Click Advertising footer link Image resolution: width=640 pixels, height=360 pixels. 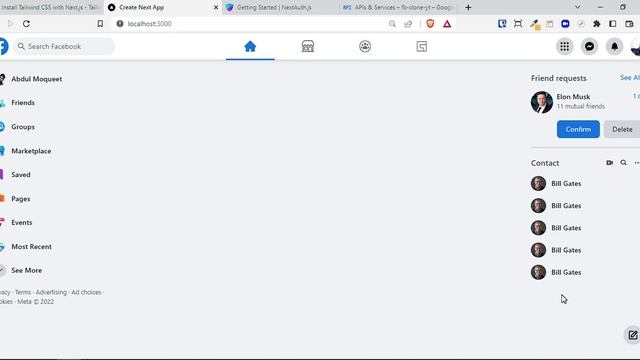tap(51, 292)
